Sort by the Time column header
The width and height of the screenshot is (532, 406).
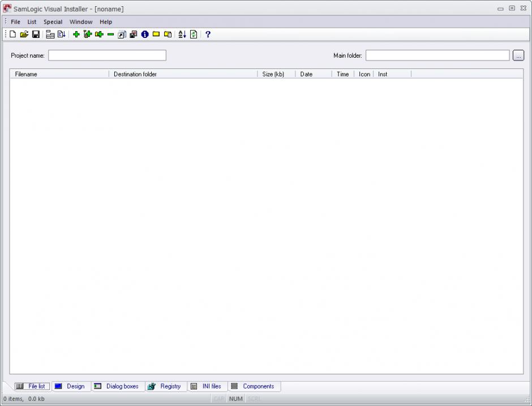(343, 74)
